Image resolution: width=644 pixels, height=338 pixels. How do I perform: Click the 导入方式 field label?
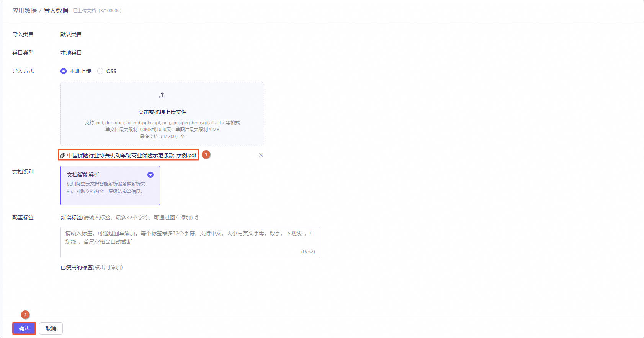tap(23, 71)
